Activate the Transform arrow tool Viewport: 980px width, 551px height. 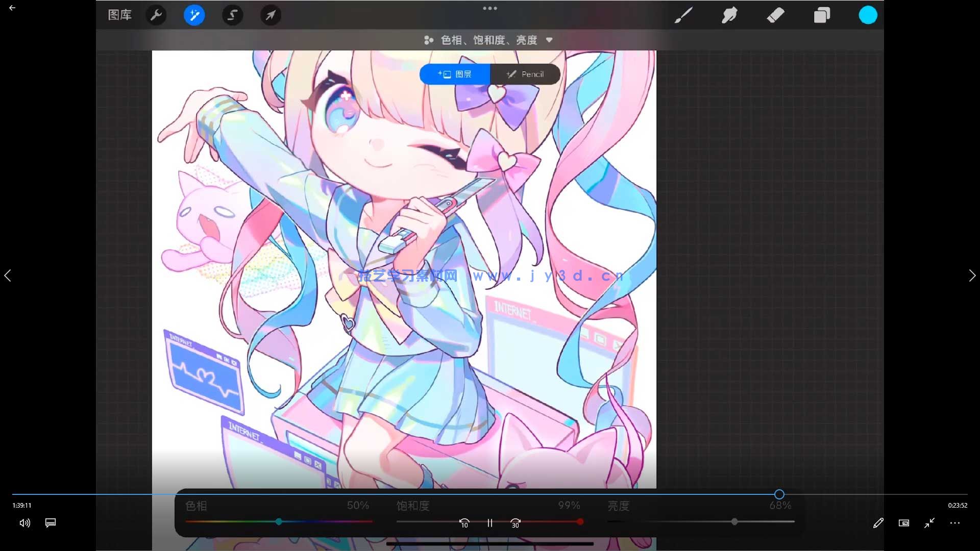271,15
